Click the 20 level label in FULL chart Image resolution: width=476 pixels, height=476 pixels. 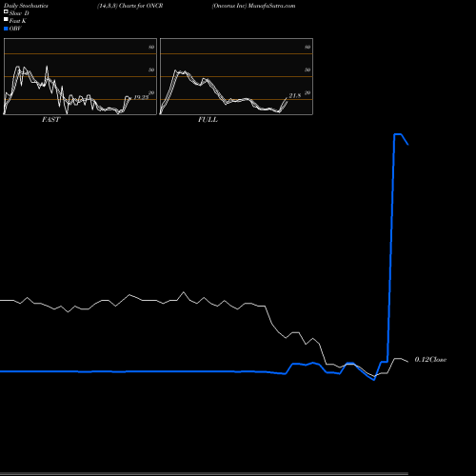(x=307, y=92)
